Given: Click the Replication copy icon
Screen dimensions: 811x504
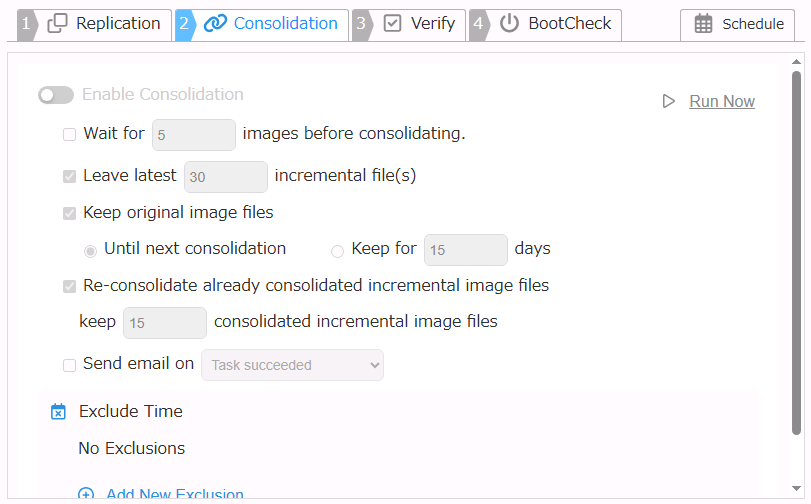Looking at the screenshot, I should tap(58, 24).
